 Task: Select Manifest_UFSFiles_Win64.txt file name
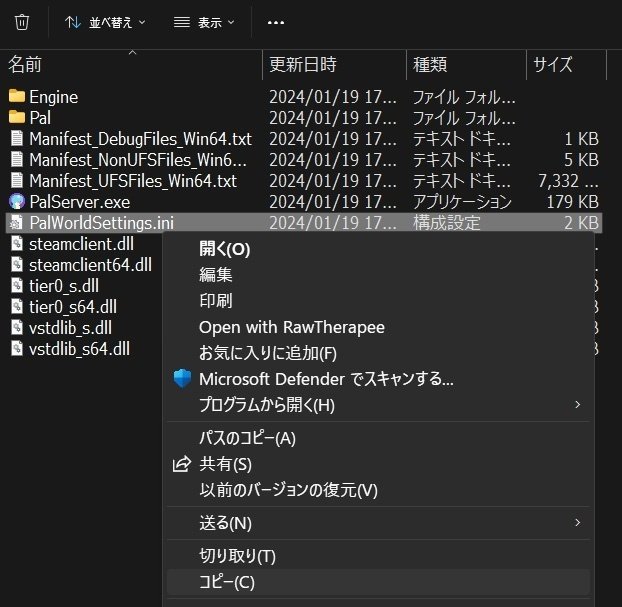tap(133, 181)
